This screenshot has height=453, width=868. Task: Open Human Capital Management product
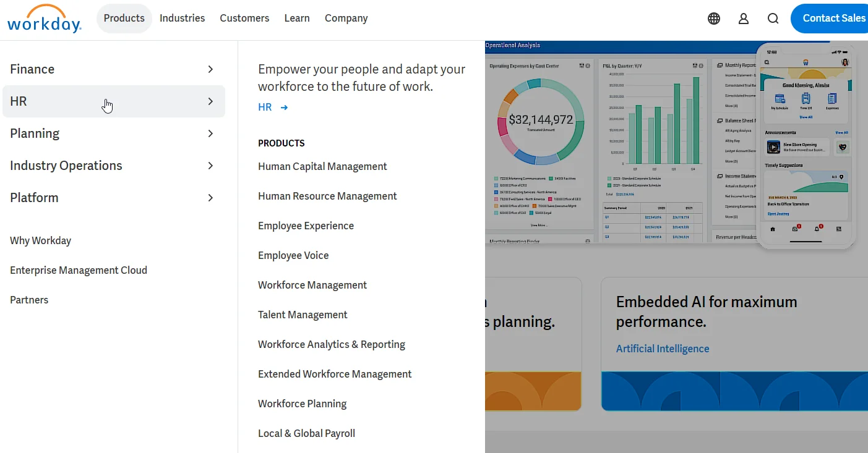click(322, 166)
